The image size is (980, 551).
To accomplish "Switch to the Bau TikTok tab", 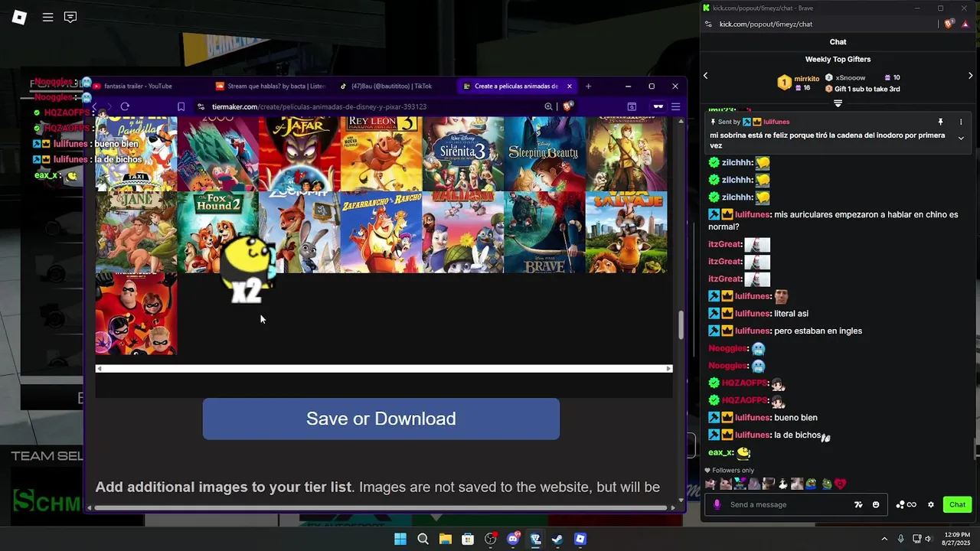I will coord(391,86).
